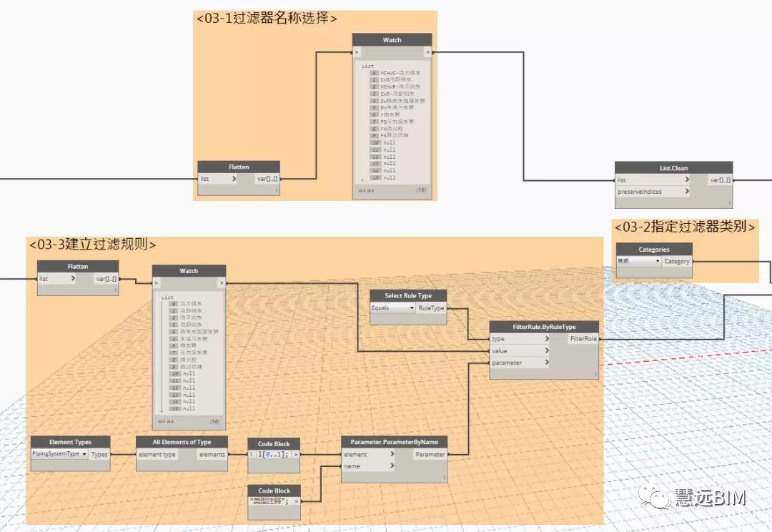Click the var[]..[] output of upper Flatten
The height and width of the screenshot is (532, 772).
coord(267,179)
